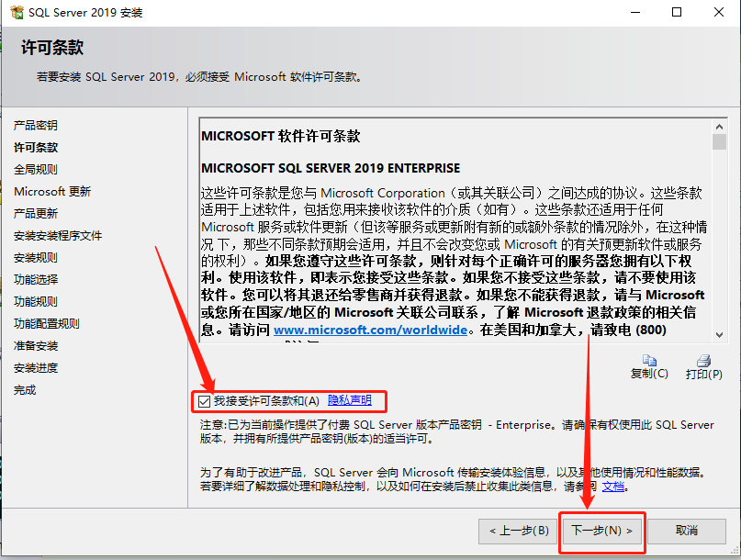Select the 功能配置规则 step in sidebar

coord(46,324)
